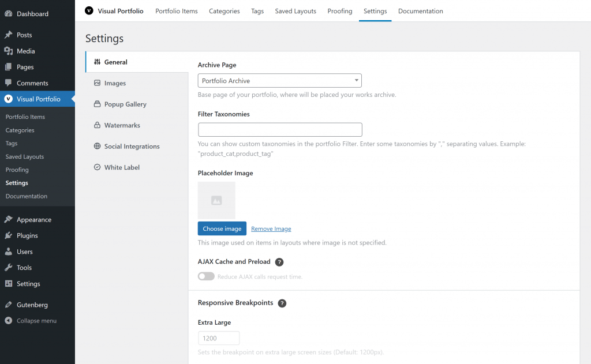
Task: Click the Comments speech bubble icon
Action: coord(8,83)
